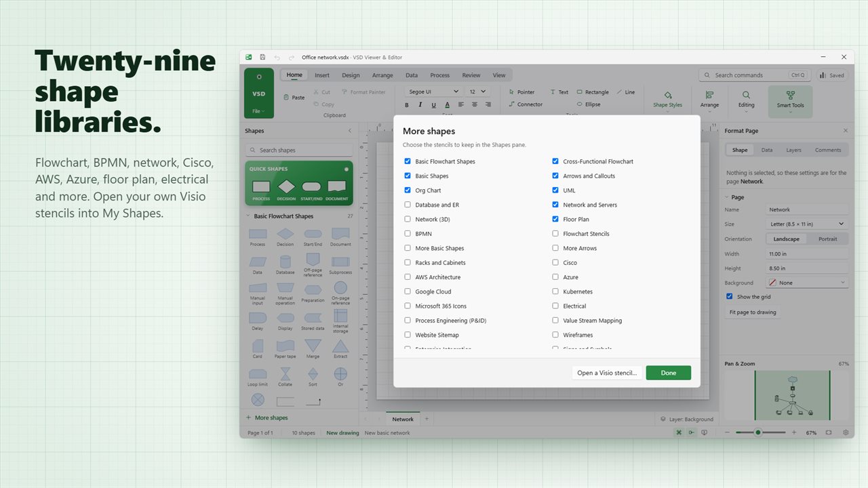Add a new page with the plus icon
This screenshot has width=868, height=488.
click(427, 419)
